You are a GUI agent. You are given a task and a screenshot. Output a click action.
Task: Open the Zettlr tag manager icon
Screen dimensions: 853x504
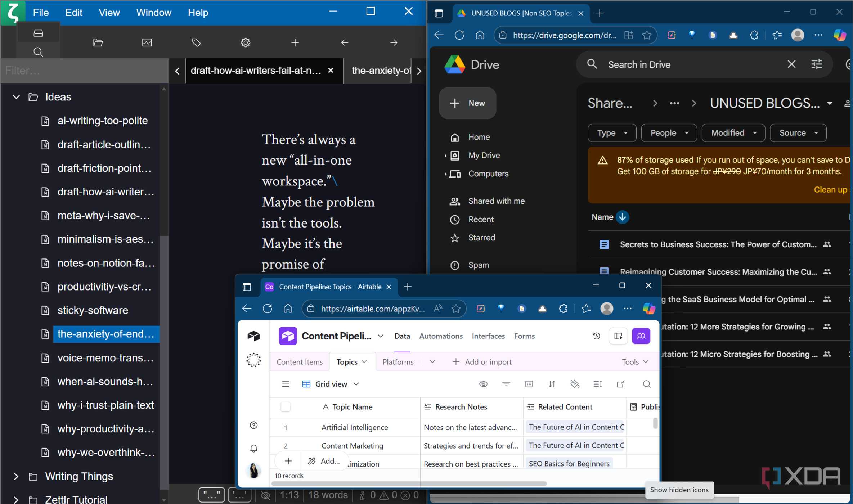tap(196, 42)
